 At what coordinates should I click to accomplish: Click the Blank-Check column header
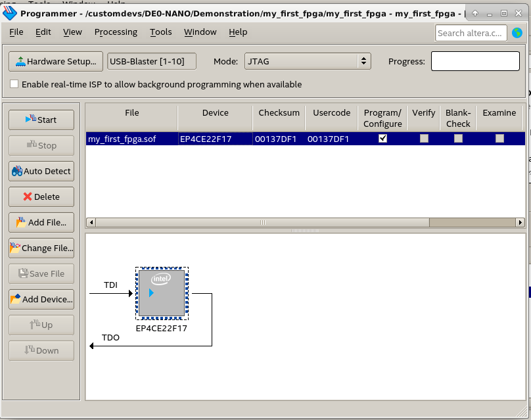(x=458, y=118)
